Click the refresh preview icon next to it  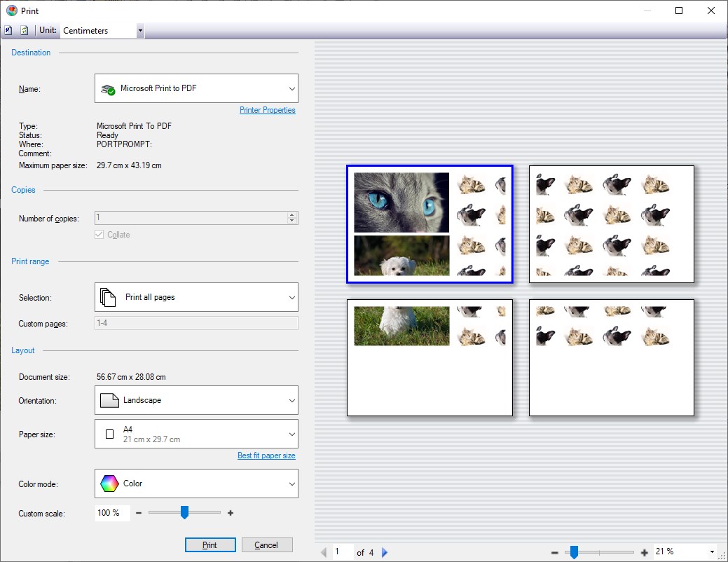coord(23,30)
